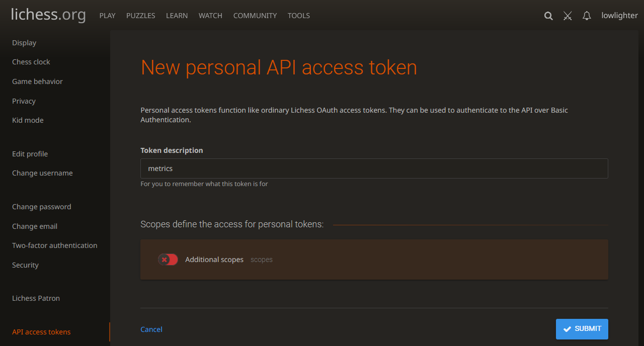
Task: Focus the Token description field
Action: tap(374, 168)
